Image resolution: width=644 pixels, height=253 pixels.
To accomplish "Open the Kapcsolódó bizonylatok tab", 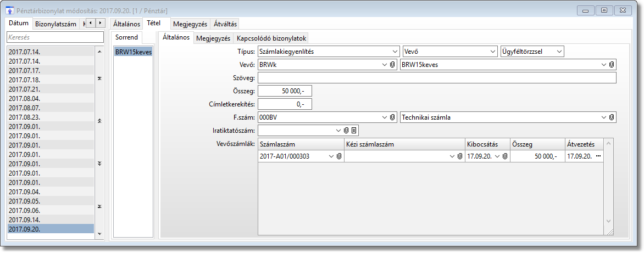I will point(271,38).
